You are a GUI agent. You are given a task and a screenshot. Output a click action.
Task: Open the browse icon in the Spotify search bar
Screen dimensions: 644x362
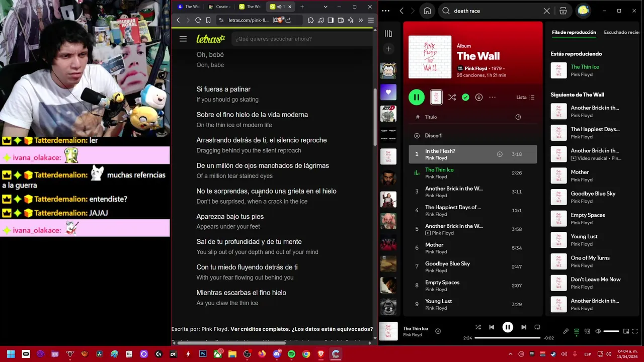click(x=563, y=11)
